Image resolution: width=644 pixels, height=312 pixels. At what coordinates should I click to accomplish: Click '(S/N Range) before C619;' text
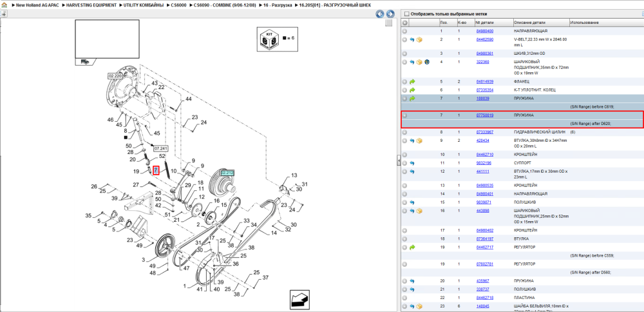(592, 107)
